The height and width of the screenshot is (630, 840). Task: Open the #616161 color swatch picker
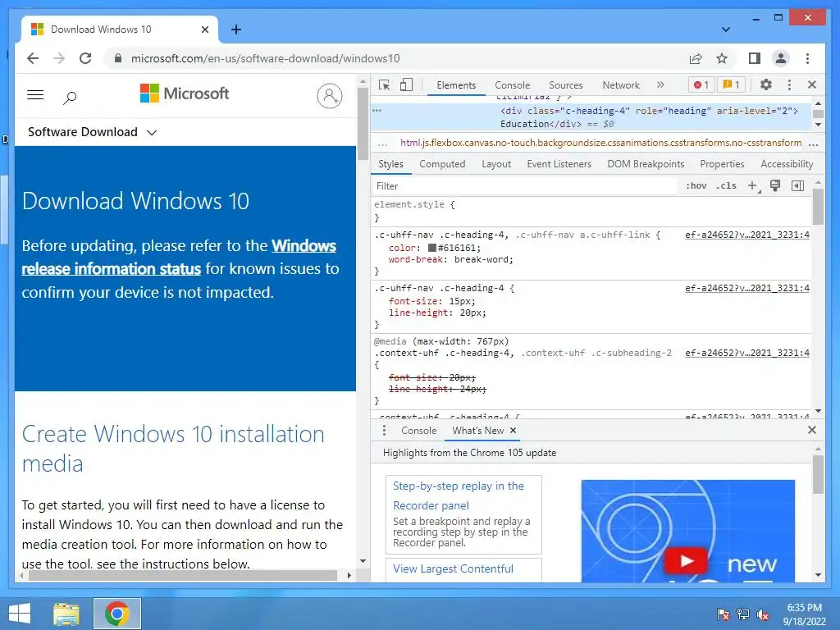(431, 248)
